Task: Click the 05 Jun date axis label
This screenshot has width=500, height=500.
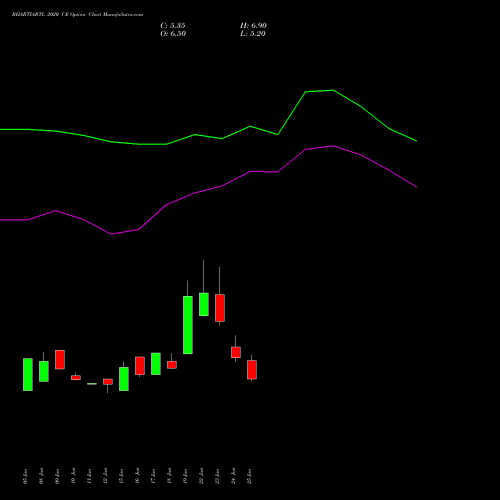Action: pyautogui.click(x=26, y=476)
